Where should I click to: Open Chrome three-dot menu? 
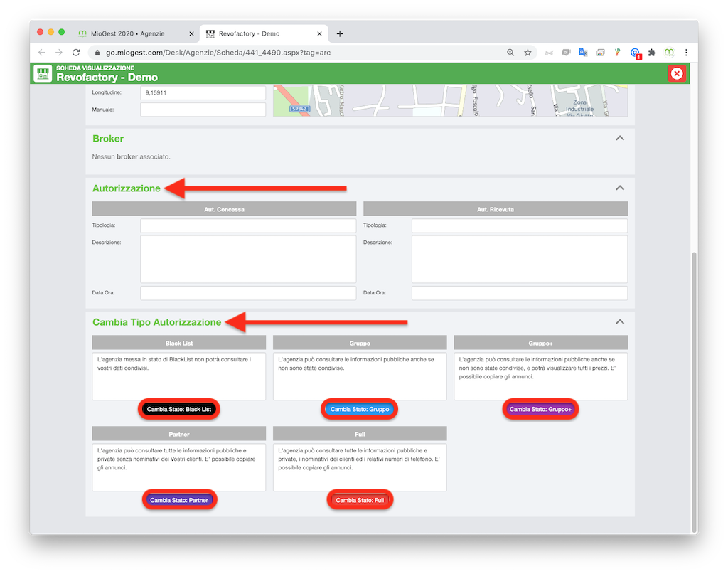tap(686, 53)
